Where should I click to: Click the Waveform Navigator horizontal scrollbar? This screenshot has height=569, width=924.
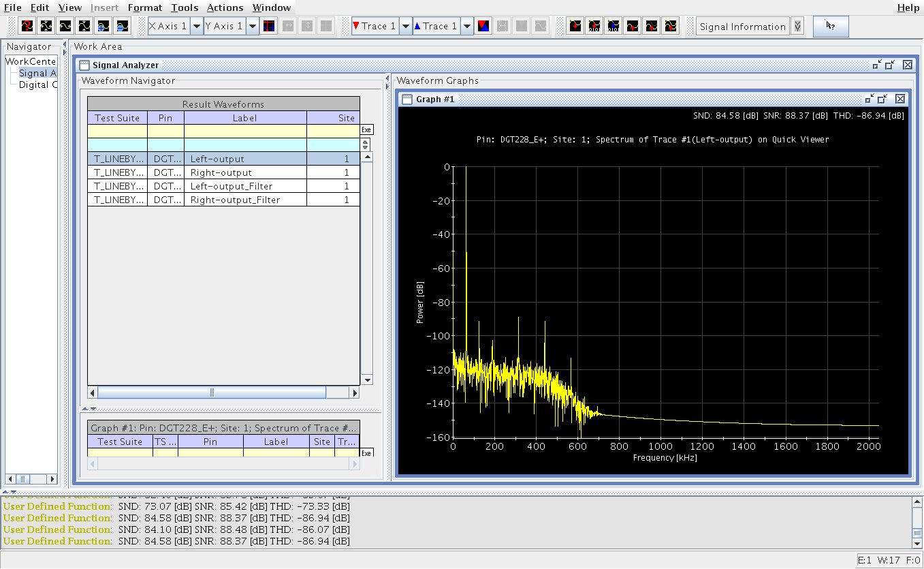point(212,393)
